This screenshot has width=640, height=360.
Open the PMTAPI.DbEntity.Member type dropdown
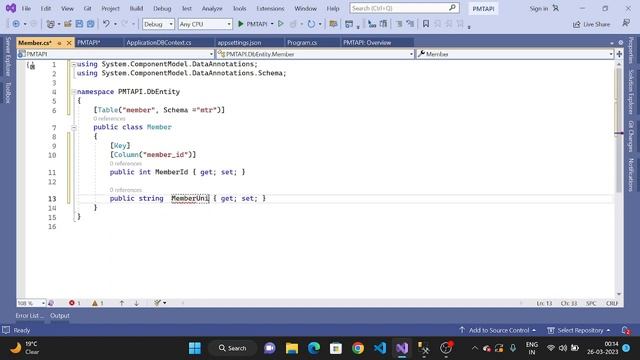(315, 54)
